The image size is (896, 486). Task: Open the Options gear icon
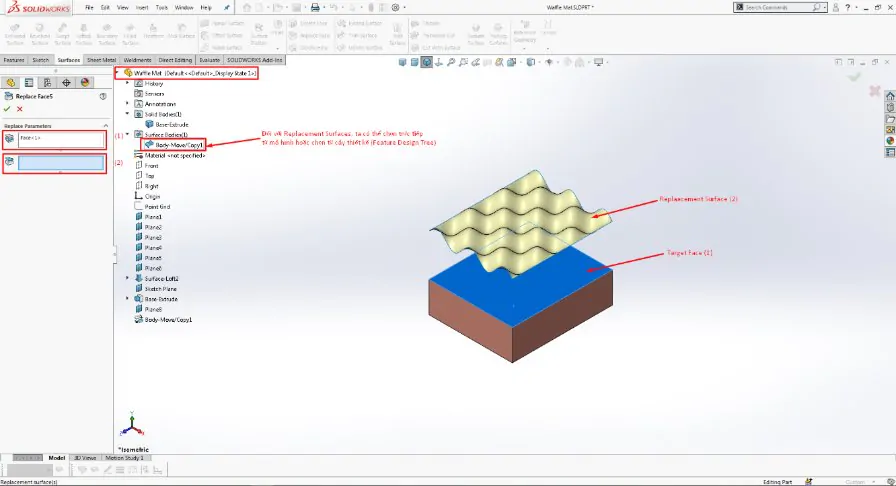coord(395,7)
